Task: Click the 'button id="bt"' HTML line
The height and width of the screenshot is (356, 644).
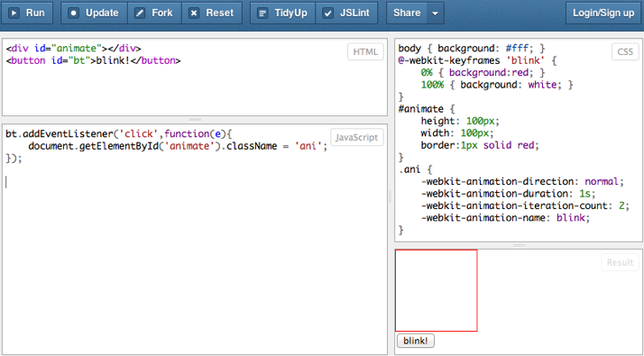Action: point(93,60)
